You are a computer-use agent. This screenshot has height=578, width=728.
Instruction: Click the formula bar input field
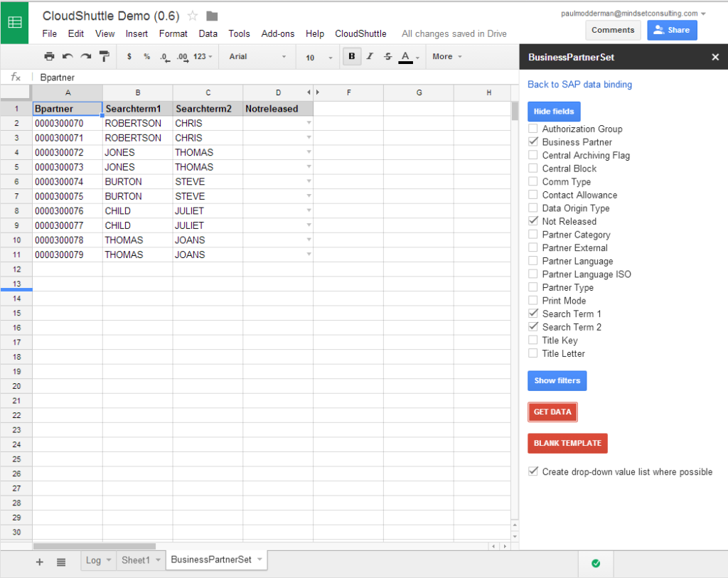click(277, 77)
